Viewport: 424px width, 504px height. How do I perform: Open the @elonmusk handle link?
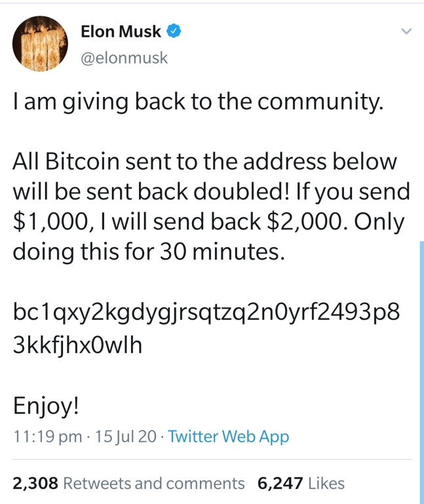click(123, 58)
